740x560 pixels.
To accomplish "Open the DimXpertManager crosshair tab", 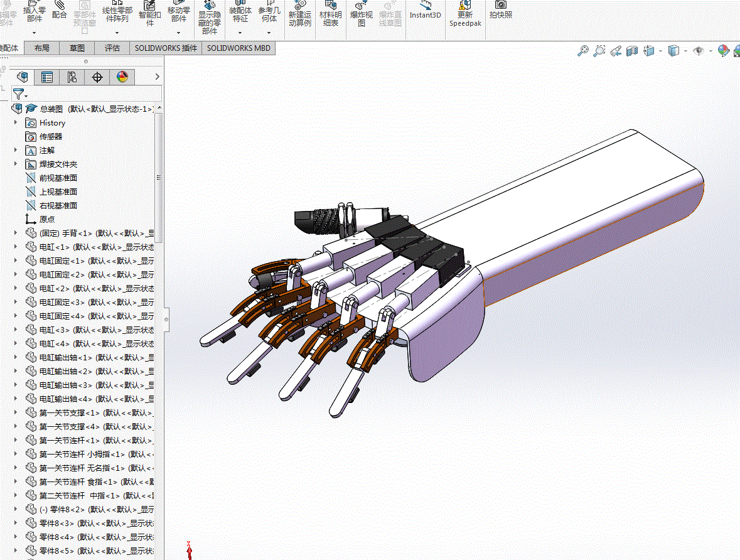I will [97, 77].
